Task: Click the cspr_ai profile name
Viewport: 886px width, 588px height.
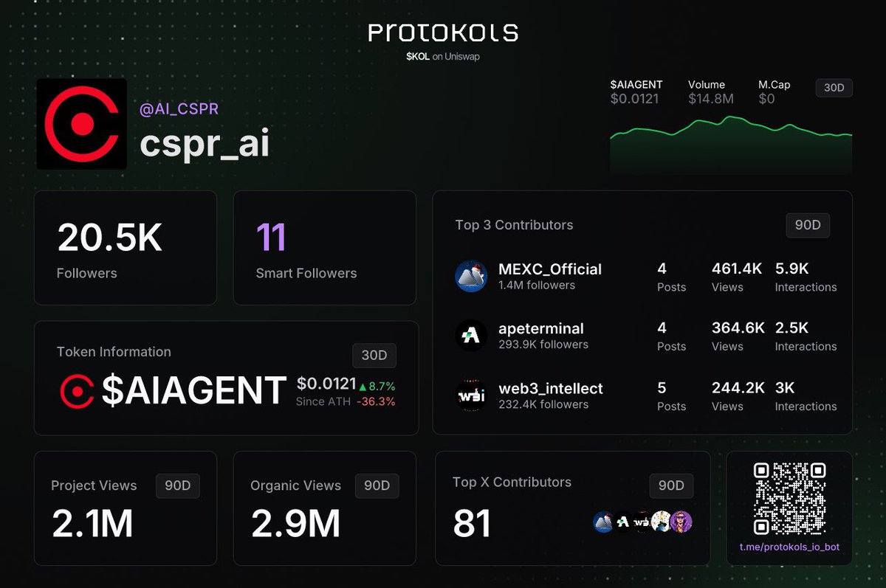Action: click(205, 145)
